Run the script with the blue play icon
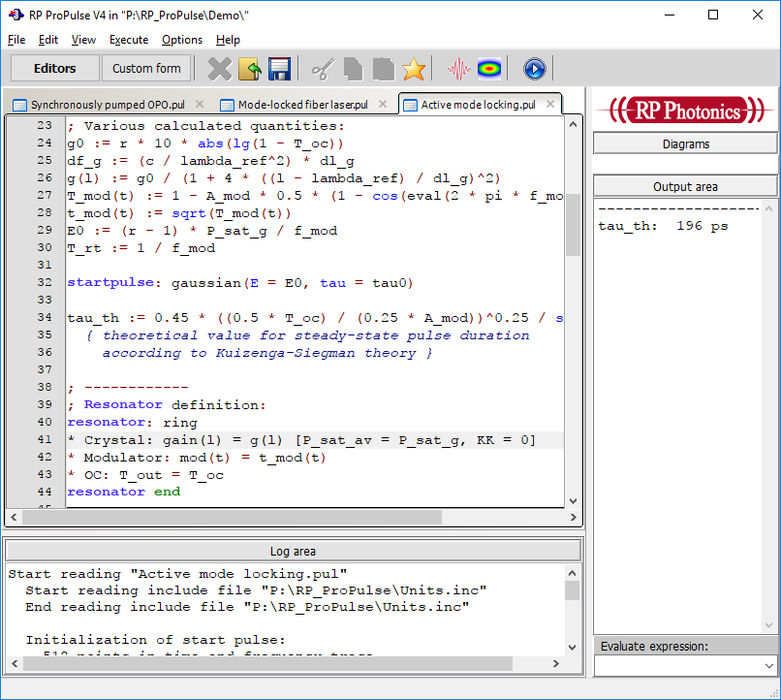The width and height of the screenshot is (781, 700). 535,69
